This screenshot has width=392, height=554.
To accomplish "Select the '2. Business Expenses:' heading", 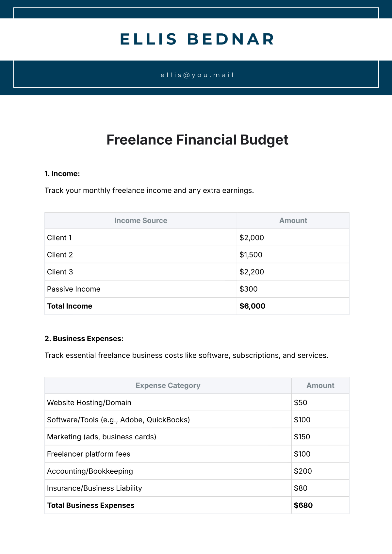I will [84, 339].
